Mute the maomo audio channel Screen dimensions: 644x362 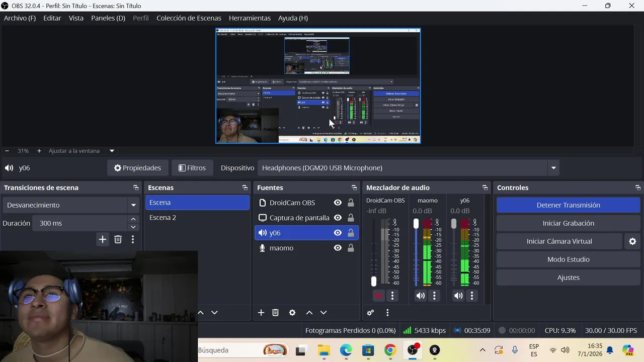click(x=420, y=296)
